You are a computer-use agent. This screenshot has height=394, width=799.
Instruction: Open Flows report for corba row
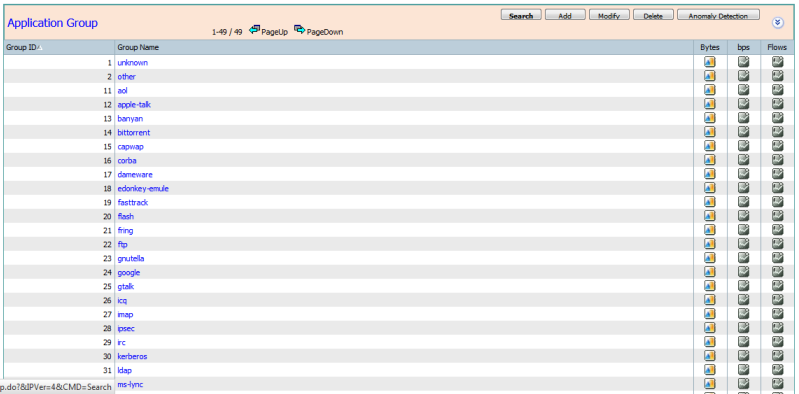pyautogui.click(x=777, y=160)
